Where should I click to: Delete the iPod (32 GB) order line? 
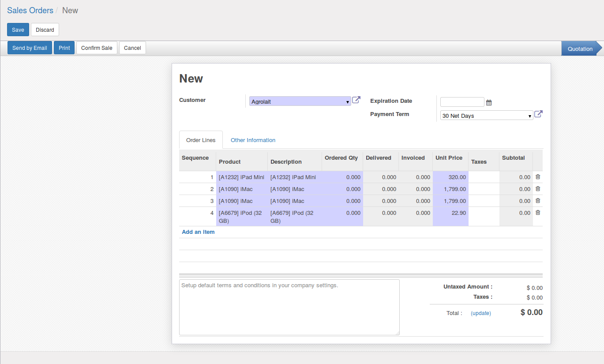pyautogui.click(x=537, y=212)
